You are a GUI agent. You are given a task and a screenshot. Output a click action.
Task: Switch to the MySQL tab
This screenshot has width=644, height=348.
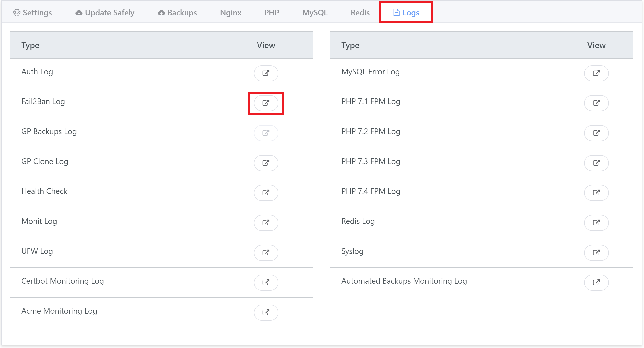tap(315, 13)
